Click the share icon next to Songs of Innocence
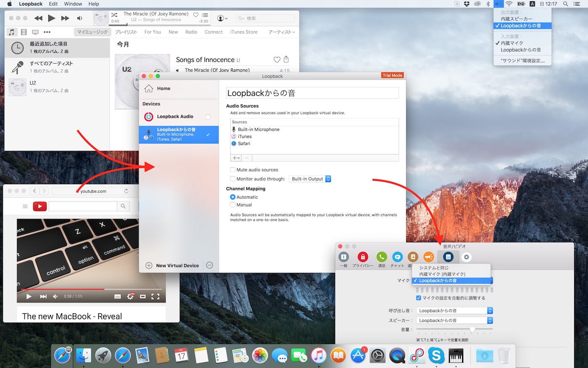Viewport: 588px width, 368px height. pos(286,59)
